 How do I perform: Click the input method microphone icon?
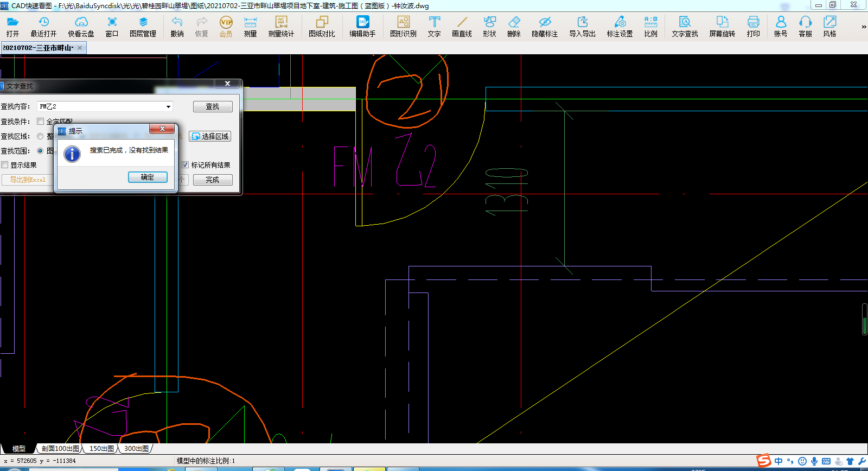tap(814, 461)
